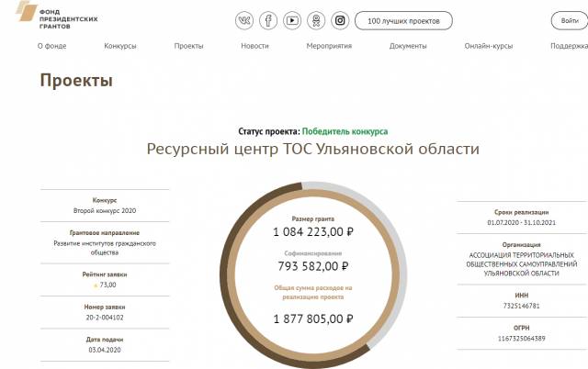This screenshot has height=369, width=588.
Task: Click implementation dates 01.07.2020 - 31.10.2021
Action: click(x=521, y=222)
